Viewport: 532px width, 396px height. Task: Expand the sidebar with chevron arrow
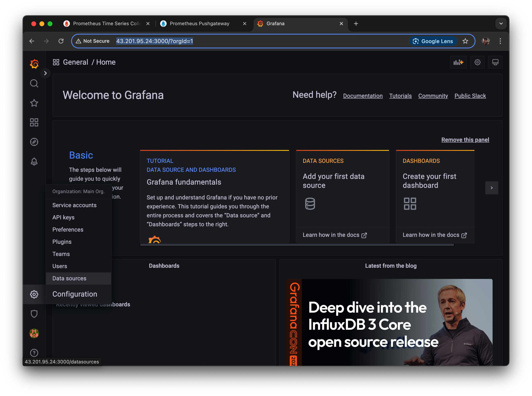(45, 73)
